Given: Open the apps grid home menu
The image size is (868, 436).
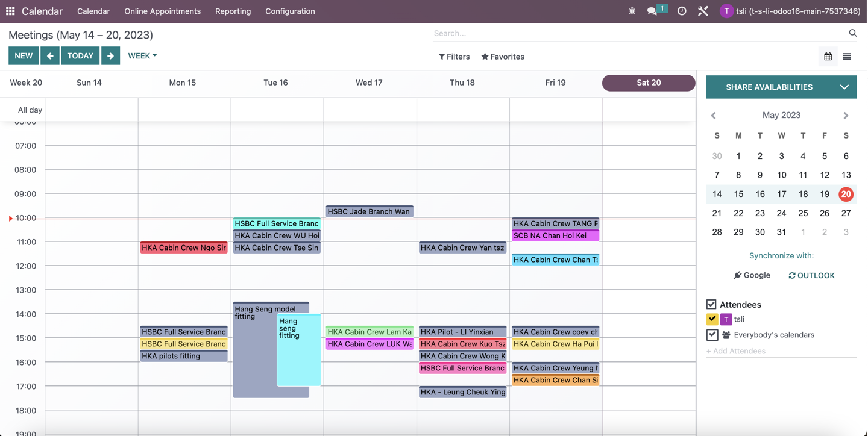Looking at the screenshot, I should [10, 11].
